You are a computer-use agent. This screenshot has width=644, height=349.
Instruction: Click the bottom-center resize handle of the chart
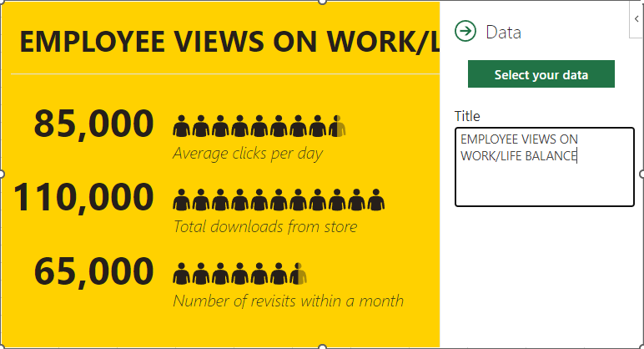(x=322, y=346)
